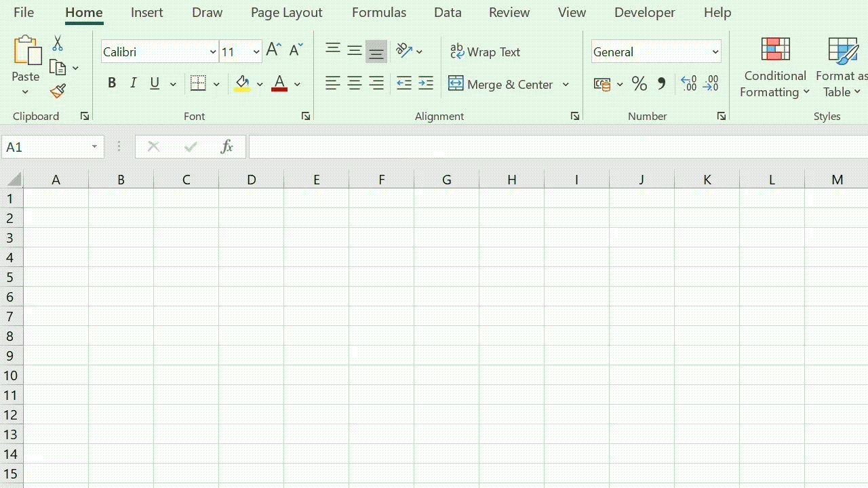Click the Insert Function fx button
868x488 pixels.
coord(226,146)
